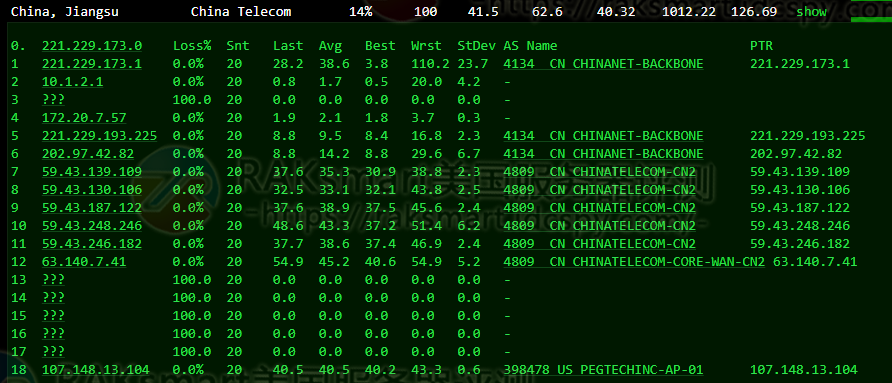Open the underlined IP 59.43.139.109 in hop 7
The height and width of the screenshot is (383, 892).
point(92,172)
